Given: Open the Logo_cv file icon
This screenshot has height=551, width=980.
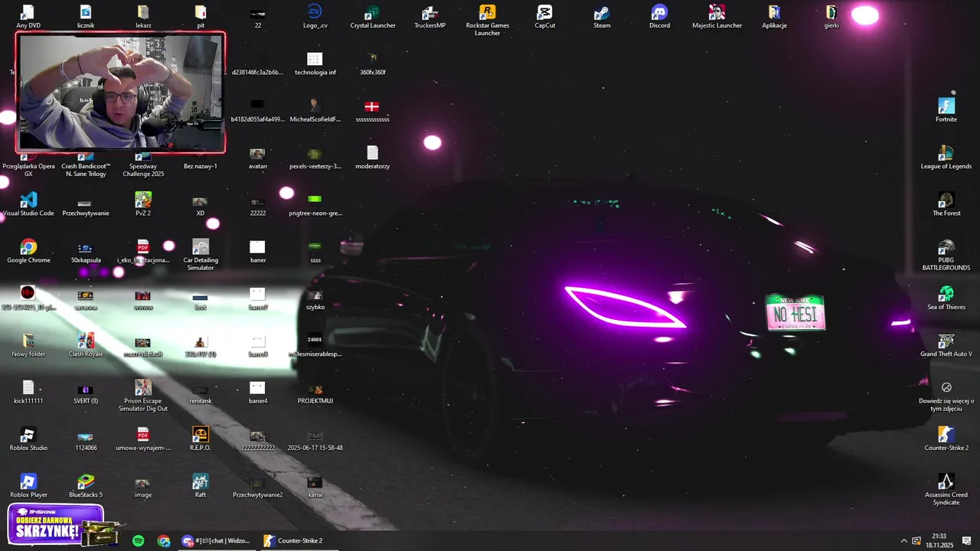Looking at the screenshot, I should click(x=315, y=17).
